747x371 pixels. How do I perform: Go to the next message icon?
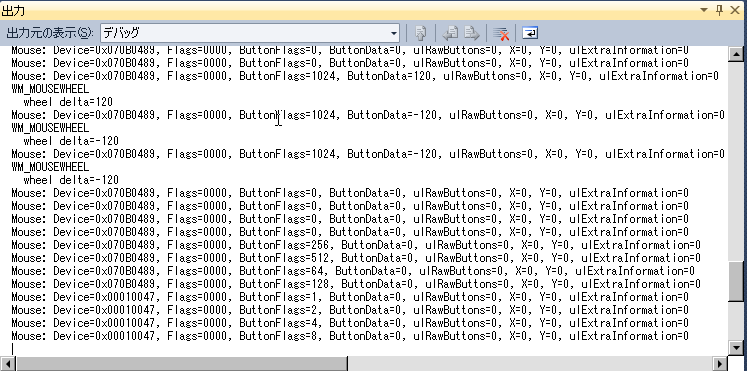tap(471, 33)
